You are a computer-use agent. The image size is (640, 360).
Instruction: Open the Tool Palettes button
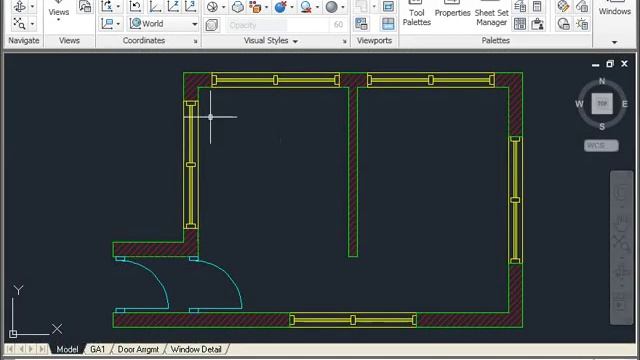coord(417,14)
